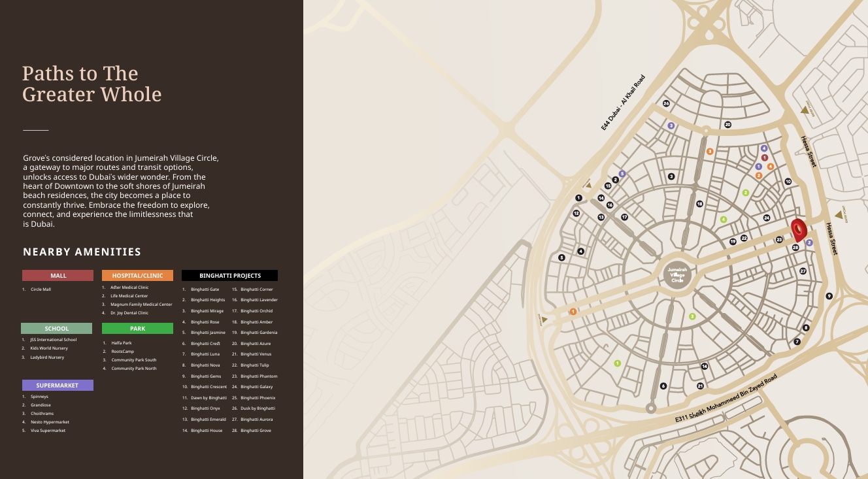Click purple supermarket marker number 5
This screenshot has width=868, height=479.
[x=622, y=174]
